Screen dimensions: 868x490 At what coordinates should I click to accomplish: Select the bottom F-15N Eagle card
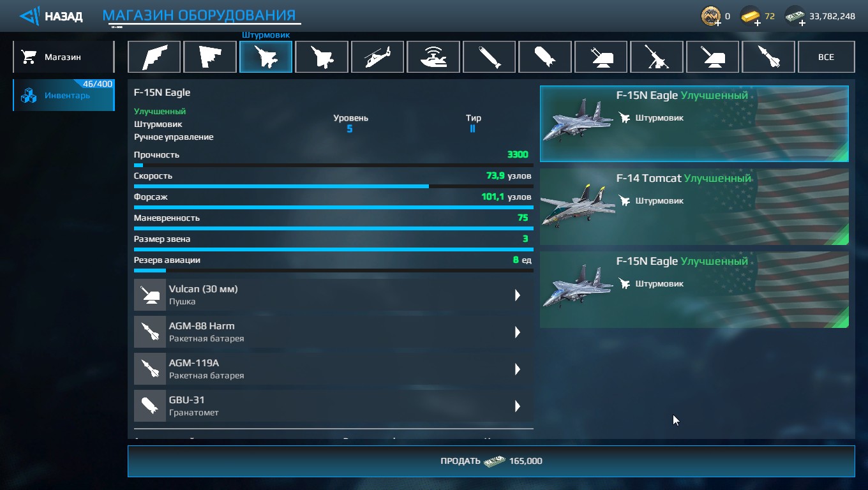pos(694,290)
